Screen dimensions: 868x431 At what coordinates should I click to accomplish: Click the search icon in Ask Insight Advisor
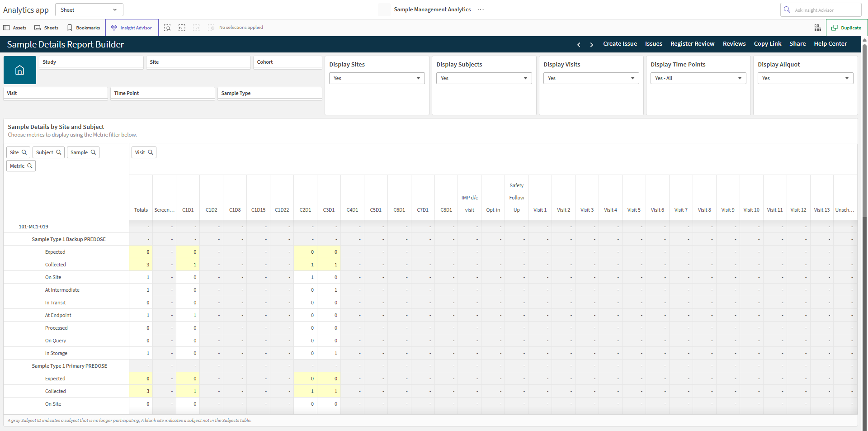tap(787, 9)
